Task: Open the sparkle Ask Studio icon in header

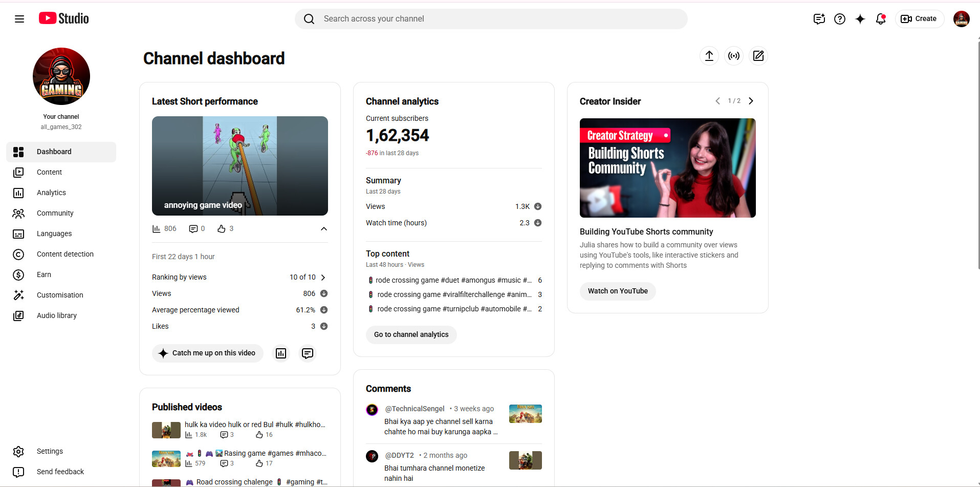Action: 860,19
